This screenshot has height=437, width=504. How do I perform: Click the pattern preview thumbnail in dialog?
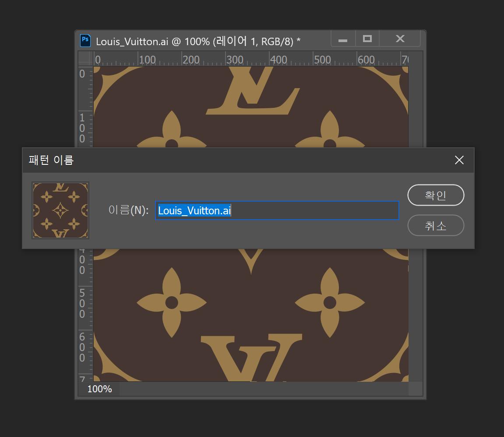tap(60, 210)
